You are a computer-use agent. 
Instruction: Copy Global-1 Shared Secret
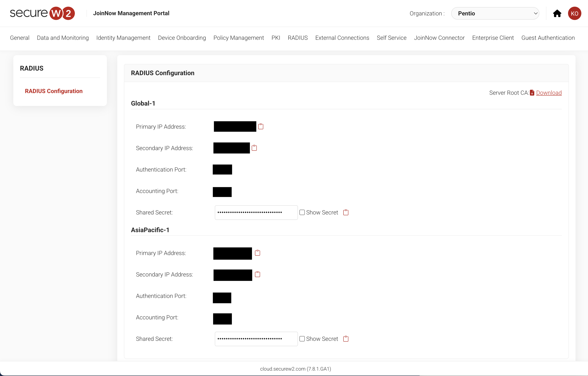346,212
